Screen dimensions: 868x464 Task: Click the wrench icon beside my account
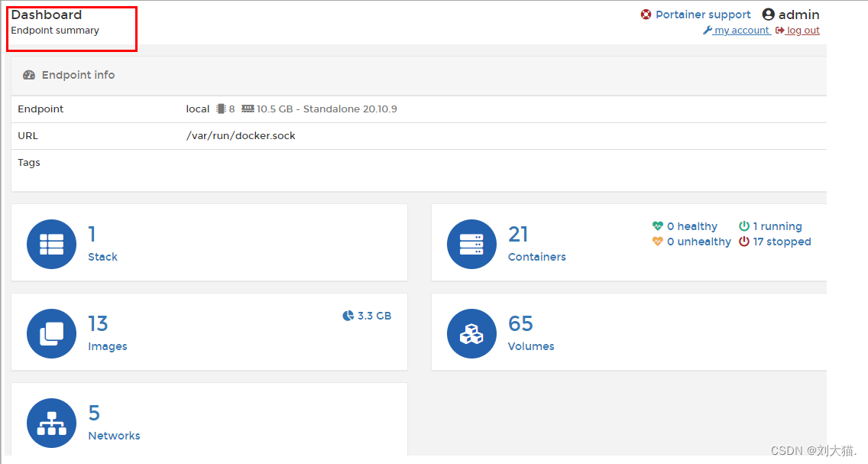(708, 31)
